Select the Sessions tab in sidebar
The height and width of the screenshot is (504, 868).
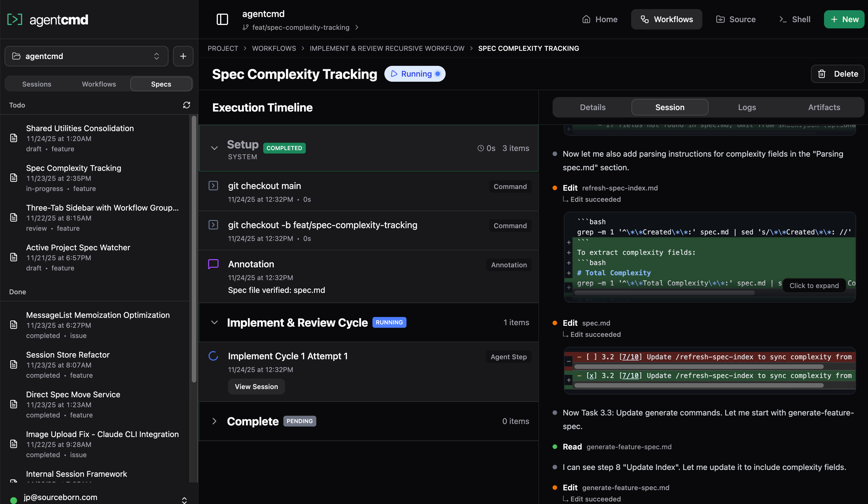[37, 84]
